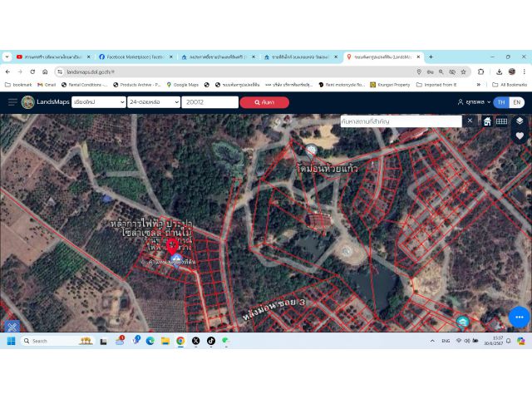Click the parcel number field with 20012
The height and width of the screenshot is (399, 532).
(210, 102)
